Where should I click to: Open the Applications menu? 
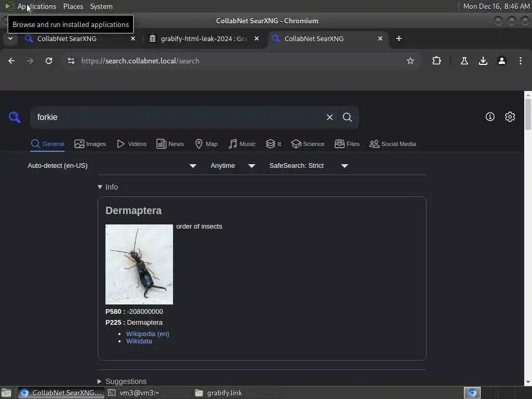37,6
